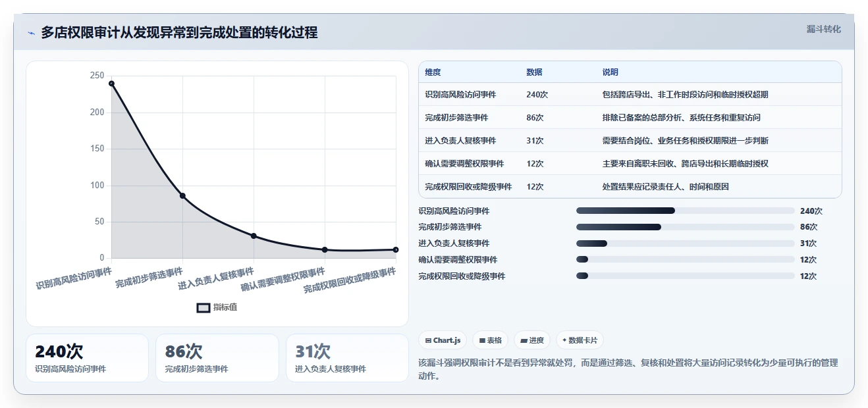Screen dimensions: 868x408
Task: Click the chart data point for 完成权限回收或降级事件
Action: [396, 249]
